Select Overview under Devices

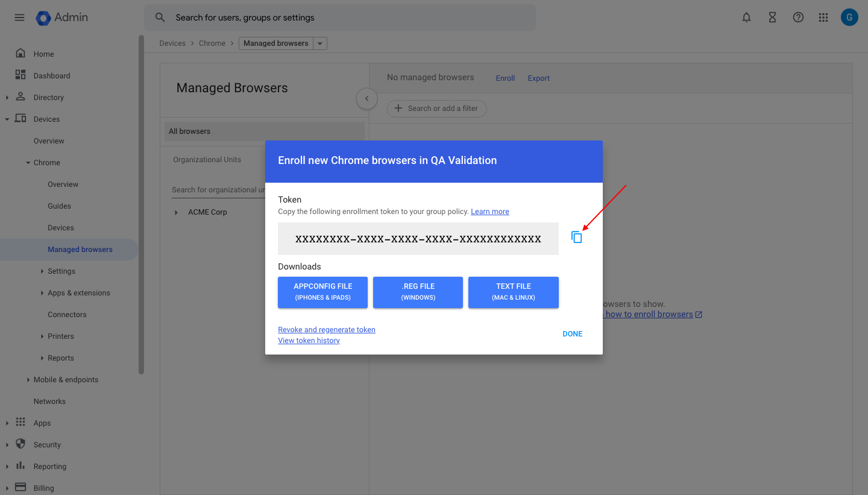pyautogui.click(x=49, y=141)
